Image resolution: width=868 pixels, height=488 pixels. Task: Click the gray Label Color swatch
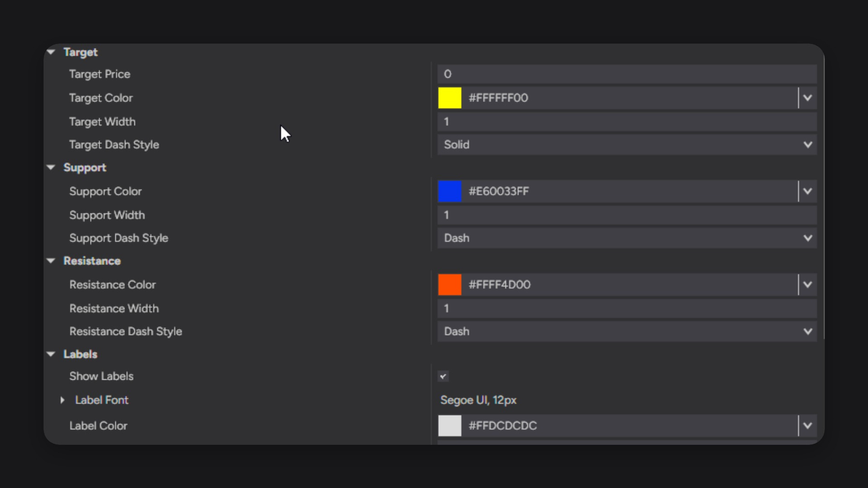tap(450, 426)
